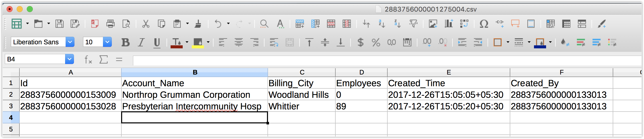Screen dimensions: 644x139
Task: Click Center Horizontally icon
Action: click(x=238, y=42)
